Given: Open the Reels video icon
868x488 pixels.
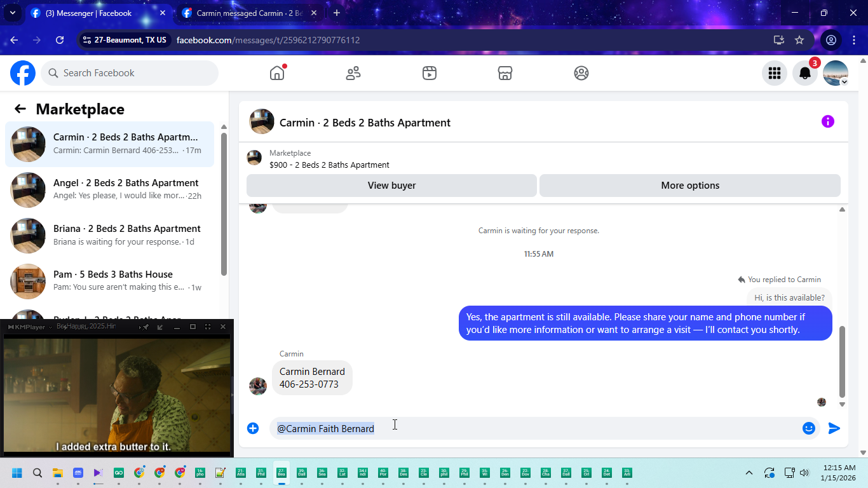Looking at the screenshot, I should [430, 73].
